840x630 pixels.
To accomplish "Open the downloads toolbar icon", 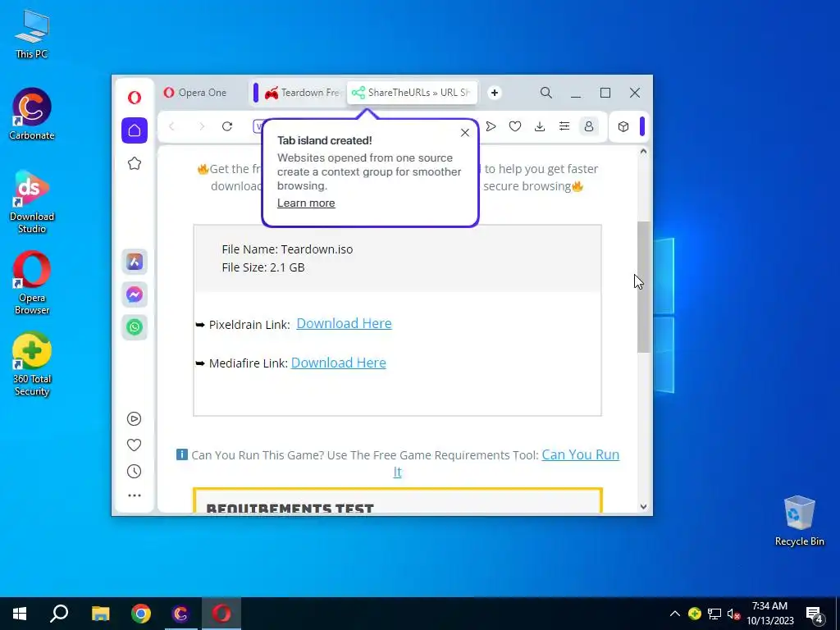I will click(x=540, y=126).
